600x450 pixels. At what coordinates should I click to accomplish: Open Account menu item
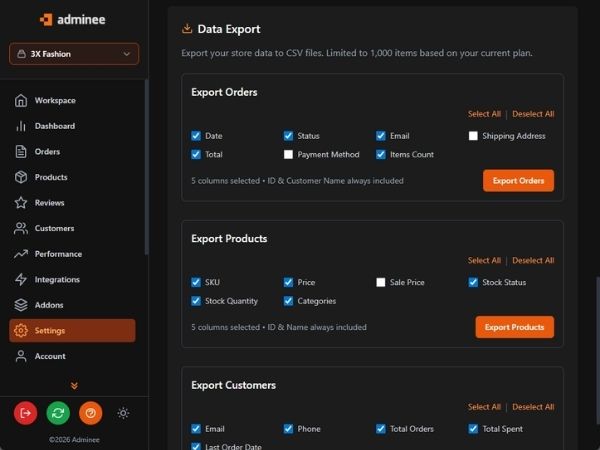click(72, 356)
